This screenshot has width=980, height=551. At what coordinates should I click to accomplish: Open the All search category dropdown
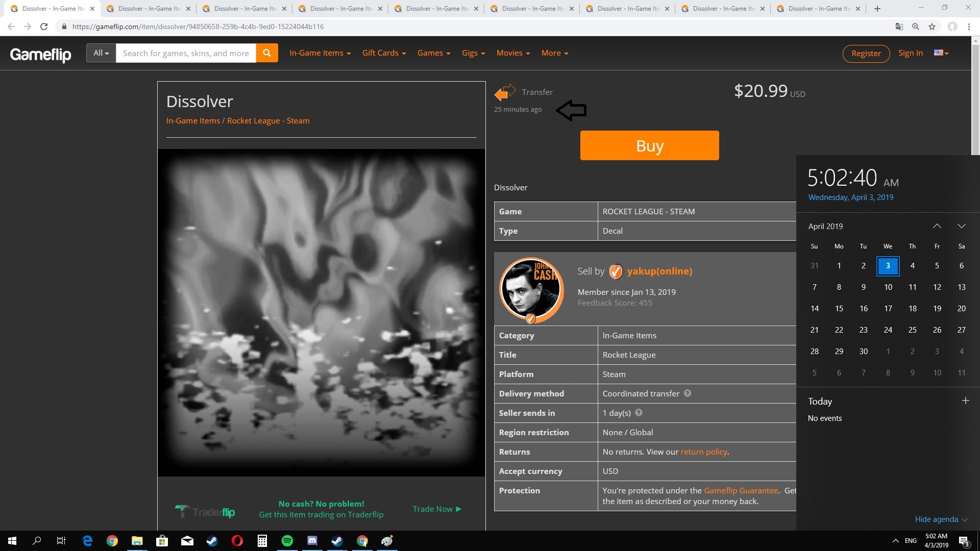coord(101,53)
